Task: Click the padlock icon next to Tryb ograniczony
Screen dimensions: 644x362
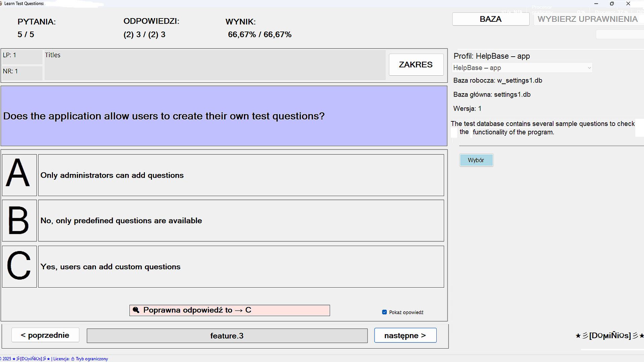Action: [x=72, y=359]
